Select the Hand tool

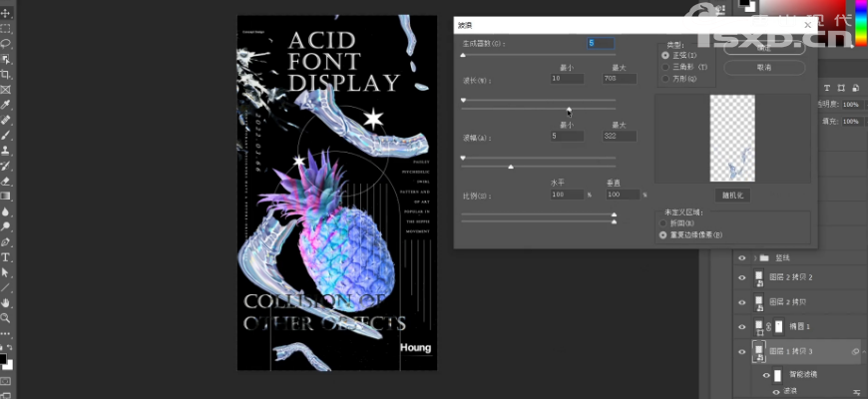(x=6, y=301)
